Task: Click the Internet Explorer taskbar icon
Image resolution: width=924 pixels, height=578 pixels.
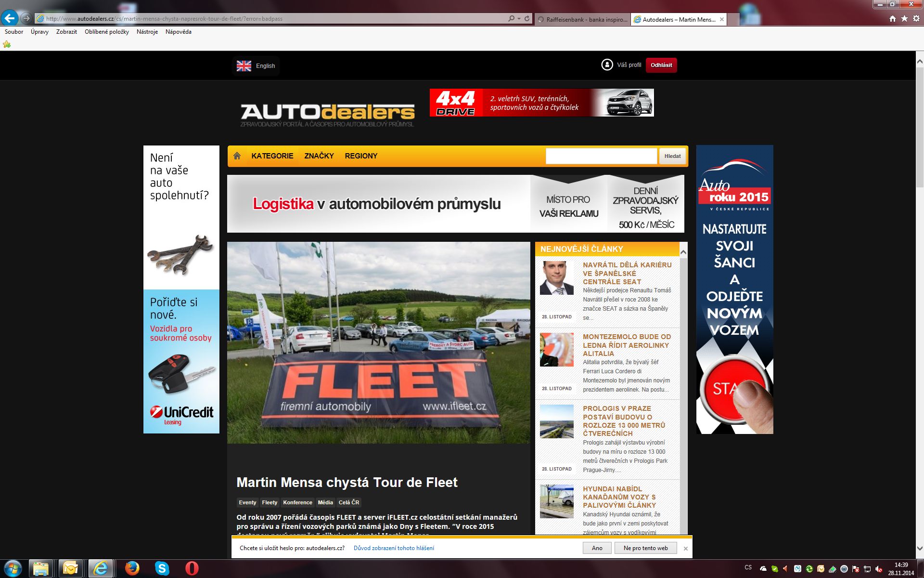Action: (101, 568)
